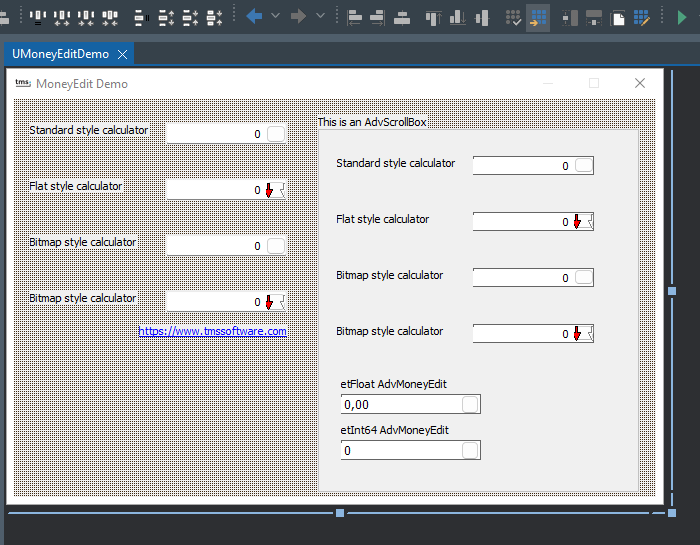Click the form's bottom edge middle sizing handle

[x=340, y=513]
